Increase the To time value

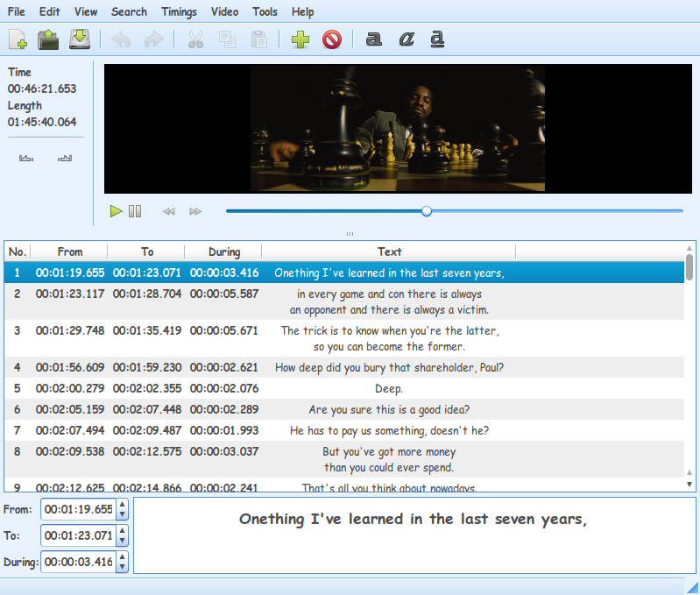(122, 531)
